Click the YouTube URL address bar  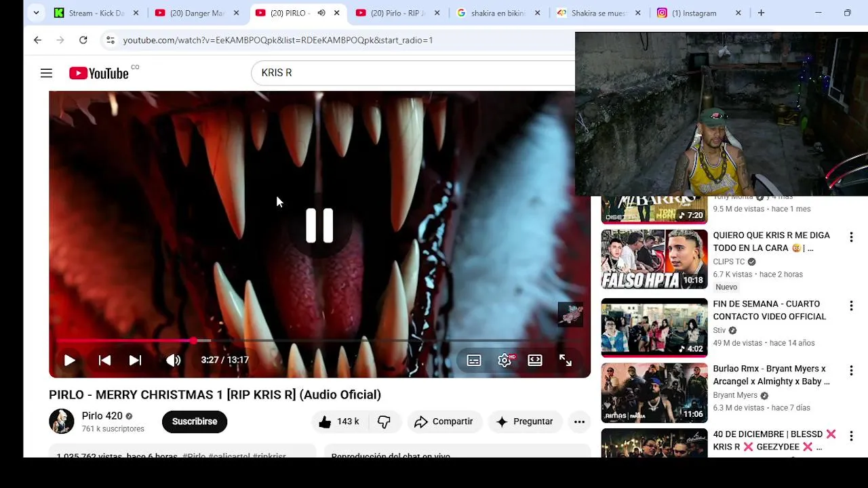tap(278, 40)
